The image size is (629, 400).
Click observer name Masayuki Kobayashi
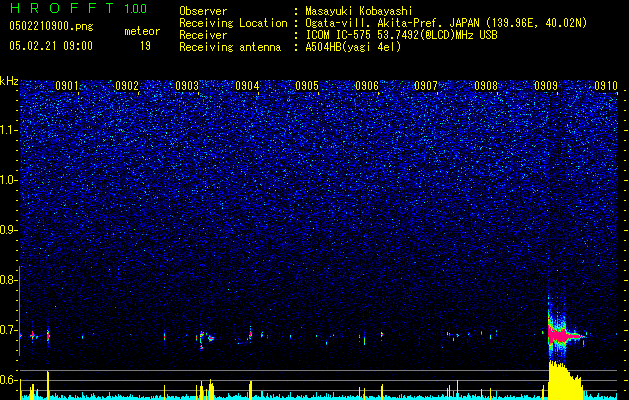click(359, 11)
